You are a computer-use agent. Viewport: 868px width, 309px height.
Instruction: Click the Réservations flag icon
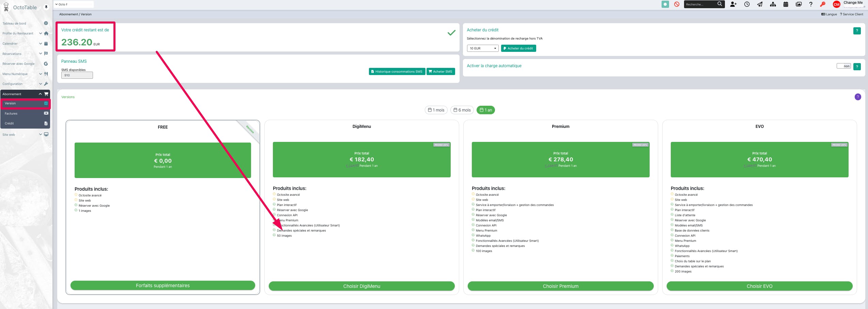click(x=46, y=54)
